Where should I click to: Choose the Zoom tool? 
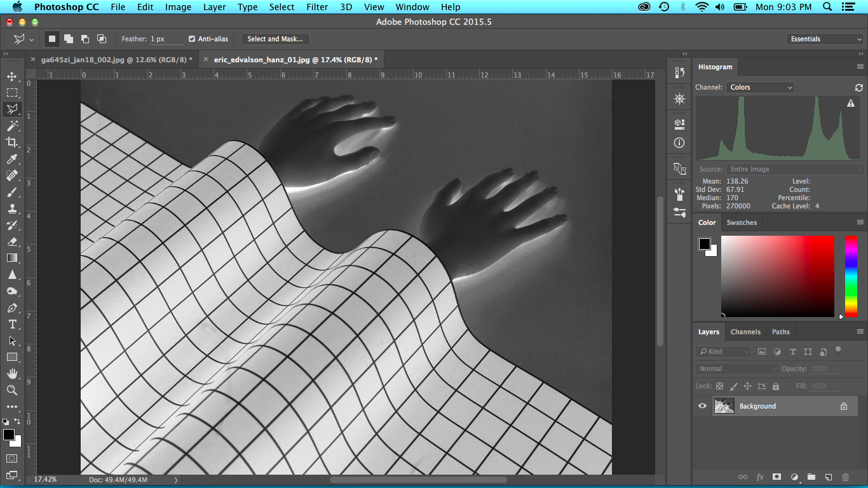click(x=12, y=390)
